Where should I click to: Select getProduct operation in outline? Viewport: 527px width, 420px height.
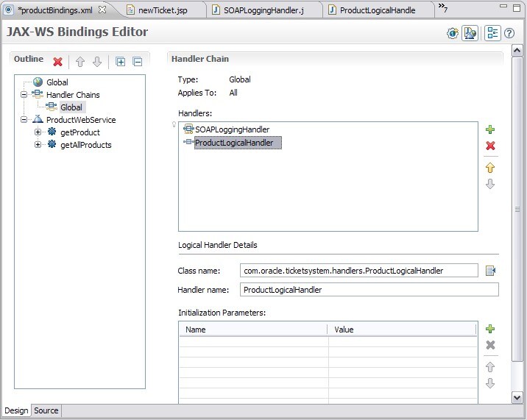point(80,132)
